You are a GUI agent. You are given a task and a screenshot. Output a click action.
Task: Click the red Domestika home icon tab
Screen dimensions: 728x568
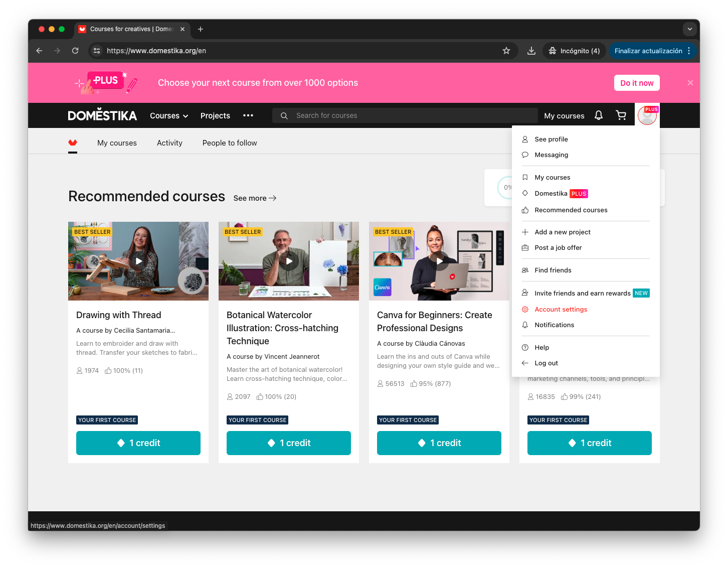[x=73, y=143]
